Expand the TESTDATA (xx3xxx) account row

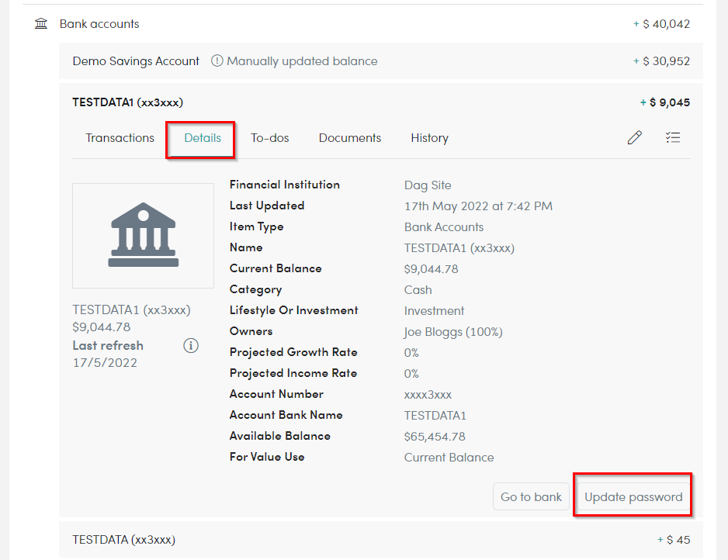[381, 540]
